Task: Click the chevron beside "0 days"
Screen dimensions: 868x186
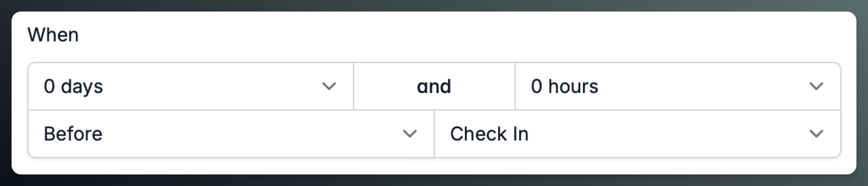Action: pos(329,86)
